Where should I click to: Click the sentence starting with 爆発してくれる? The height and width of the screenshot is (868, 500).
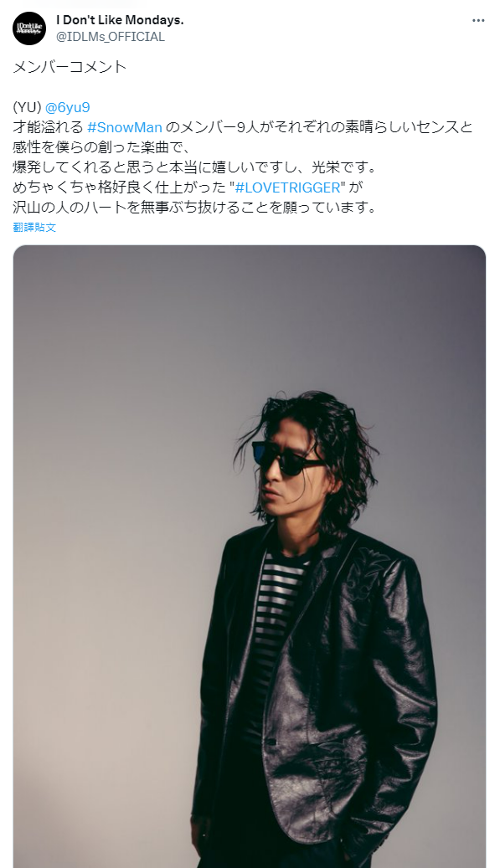pyautogui.click(x=193, y=167)
